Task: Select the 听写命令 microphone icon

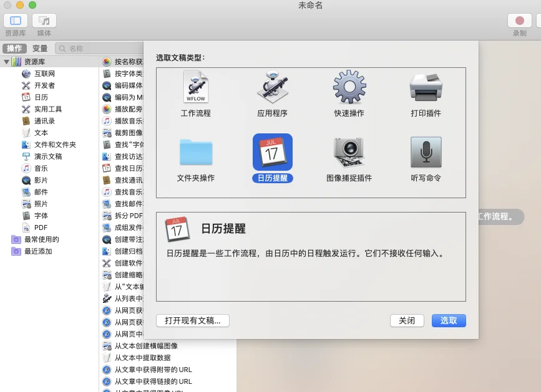Action: [426, 152]
